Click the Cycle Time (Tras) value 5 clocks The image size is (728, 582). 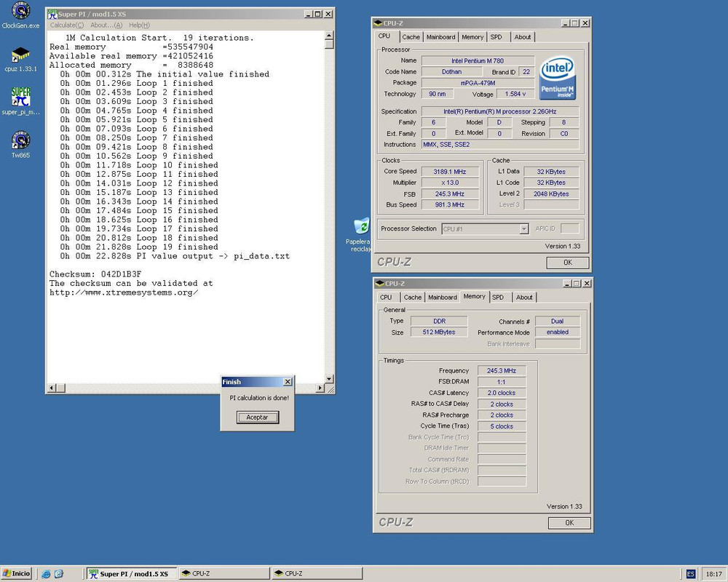[502, 426]
